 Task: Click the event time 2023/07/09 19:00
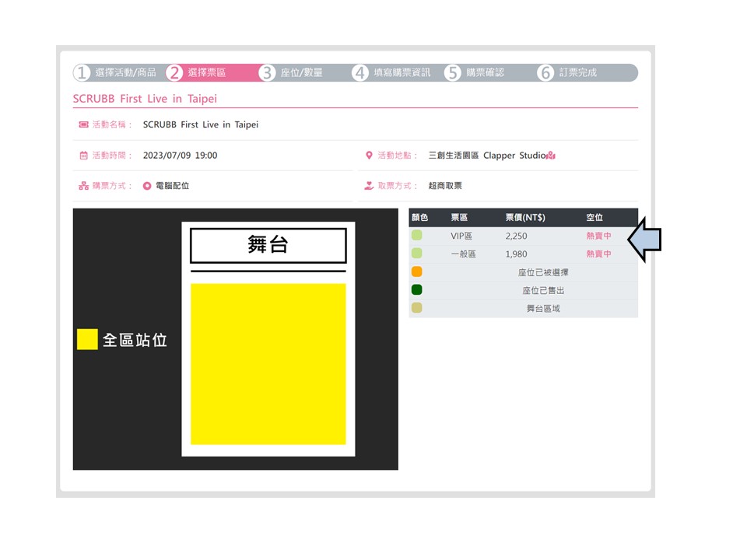180,156
